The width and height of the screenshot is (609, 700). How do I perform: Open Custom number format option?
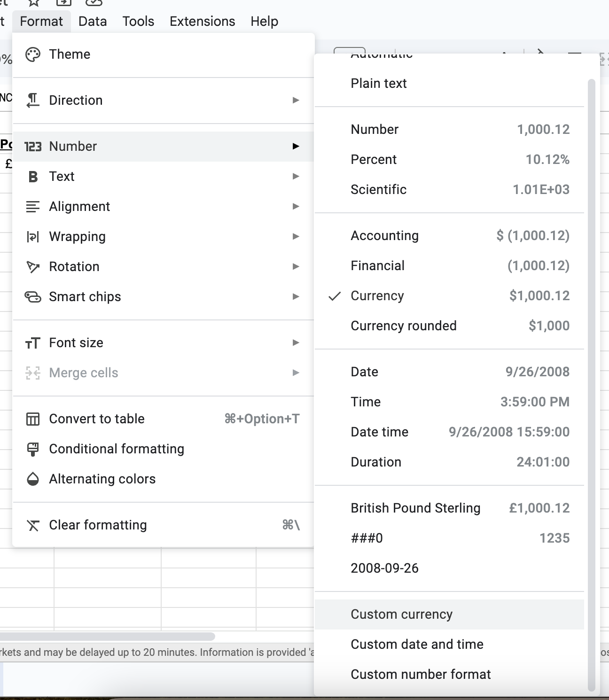coord(421,675)
